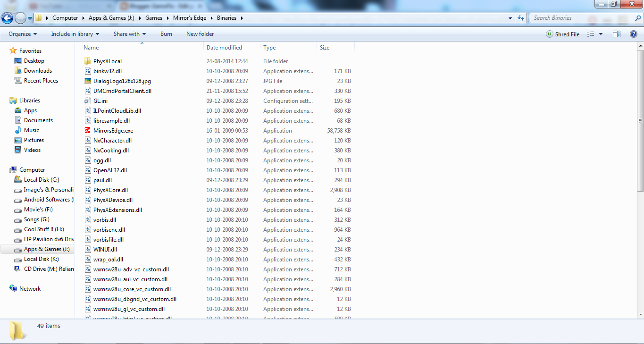Click the search magnifier icon
The width and height of the screenshot is (644, 344).
point(638,18)
